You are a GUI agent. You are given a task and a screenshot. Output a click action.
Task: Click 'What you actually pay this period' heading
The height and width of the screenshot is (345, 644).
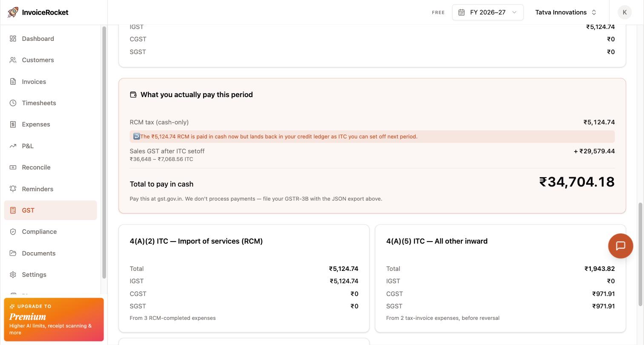(197, 95)
